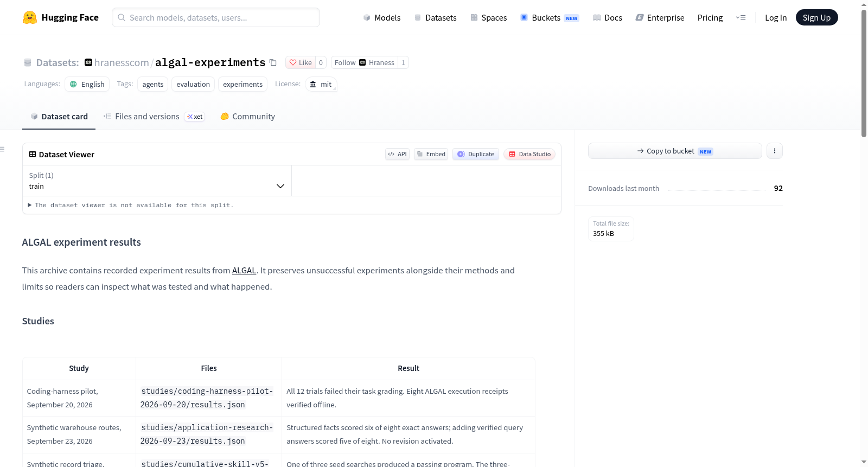Open Spaces in the top navigation
The height and width of the screenshot is (467, 868).
coord(489,17)
